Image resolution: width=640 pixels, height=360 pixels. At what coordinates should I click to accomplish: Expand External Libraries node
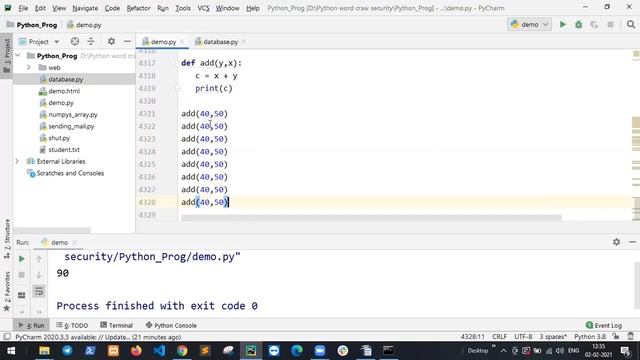(17, 161)
